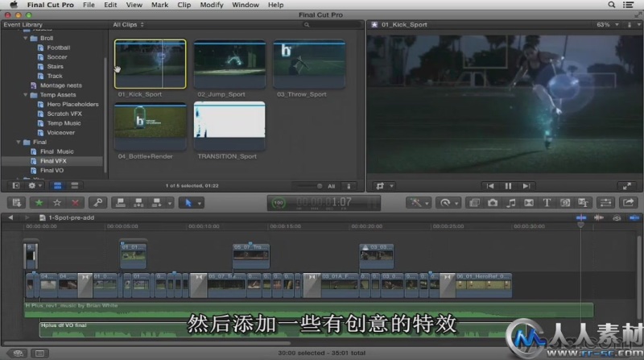Select the 02_Jump_Sport clip thumbnail

click(229, 64)
